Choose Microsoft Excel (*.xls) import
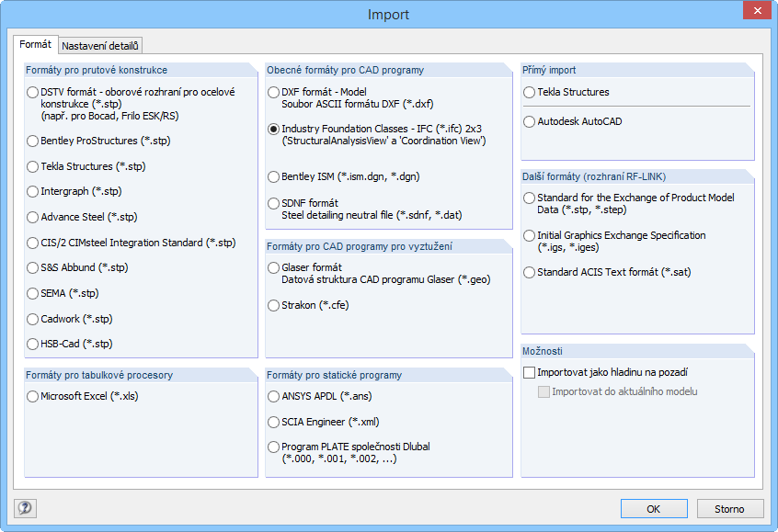 pyautogui.click(x=32, y=396)
